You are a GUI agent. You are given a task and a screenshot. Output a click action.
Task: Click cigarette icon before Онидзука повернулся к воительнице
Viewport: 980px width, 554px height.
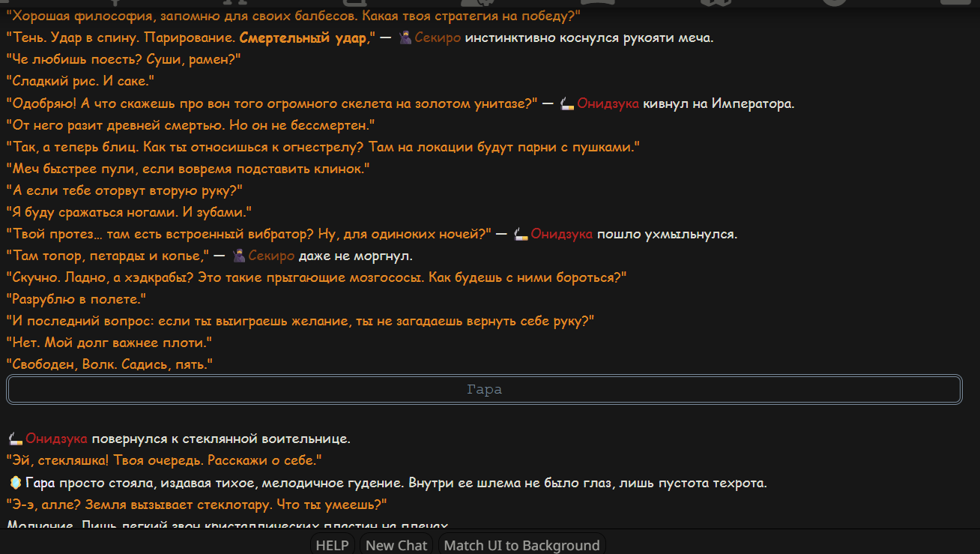(x=15, y=439)
